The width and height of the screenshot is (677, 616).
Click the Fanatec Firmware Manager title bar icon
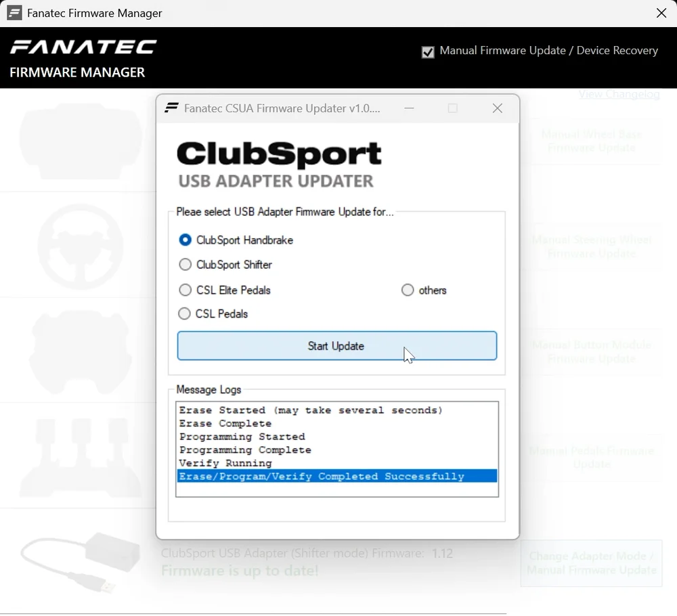tap(14, 13)
